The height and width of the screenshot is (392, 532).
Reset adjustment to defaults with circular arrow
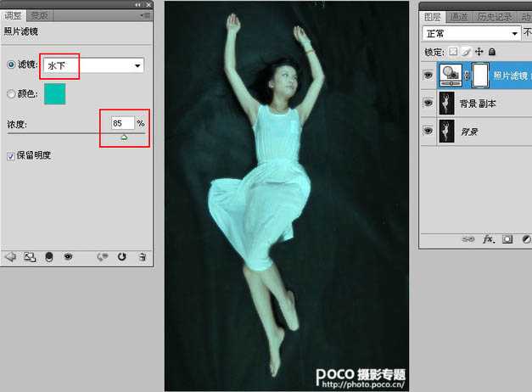[122, 255]
